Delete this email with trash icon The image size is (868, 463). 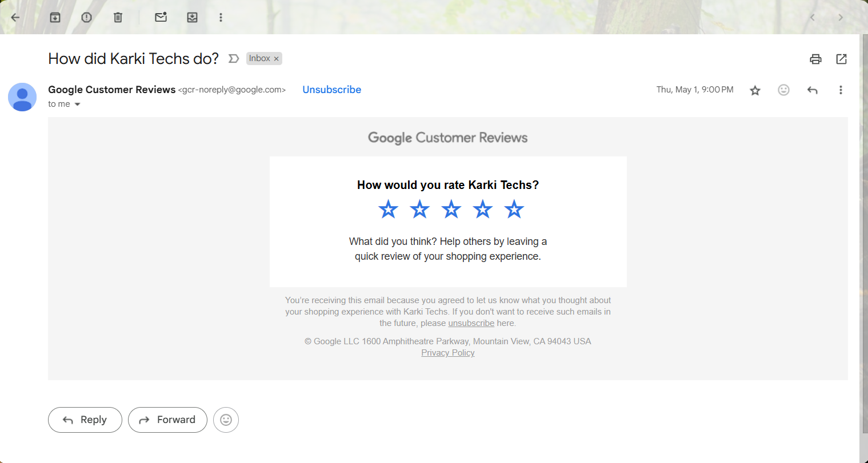click(118, 17)
